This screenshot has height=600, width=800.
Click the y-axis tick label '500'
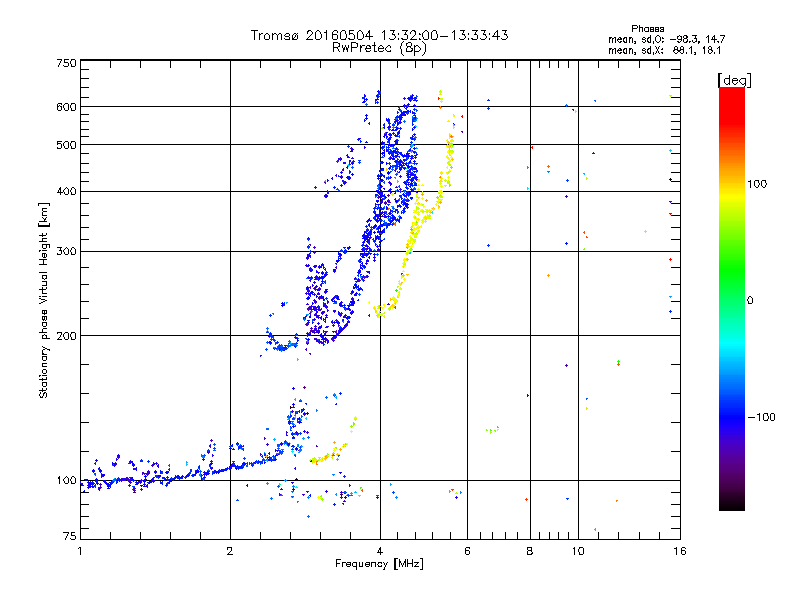click(66, 145)
